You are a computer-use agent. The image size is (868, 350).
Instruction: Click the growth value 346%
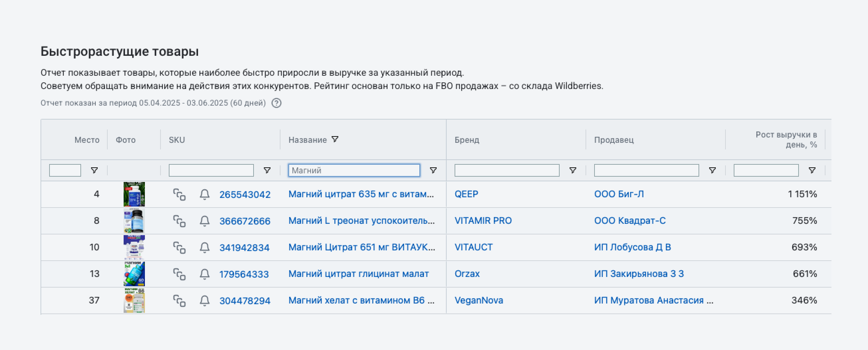[x=804, y=301]
